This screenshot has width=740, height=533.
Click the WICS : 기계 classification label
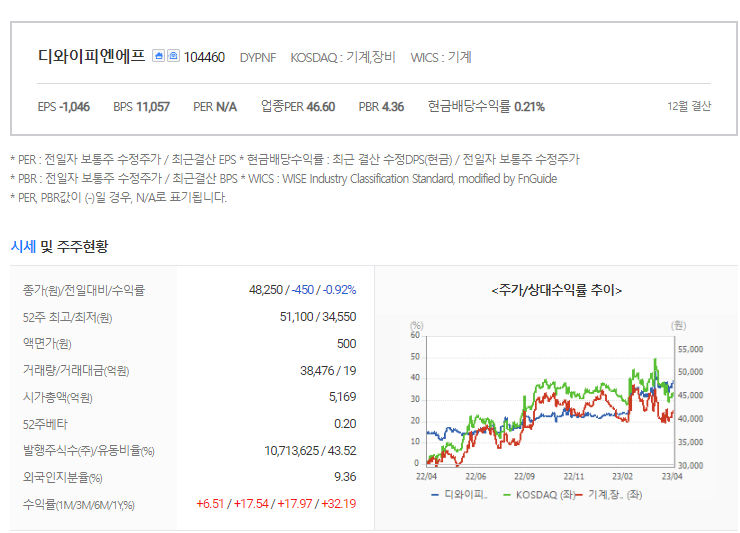tap(441, 57)
